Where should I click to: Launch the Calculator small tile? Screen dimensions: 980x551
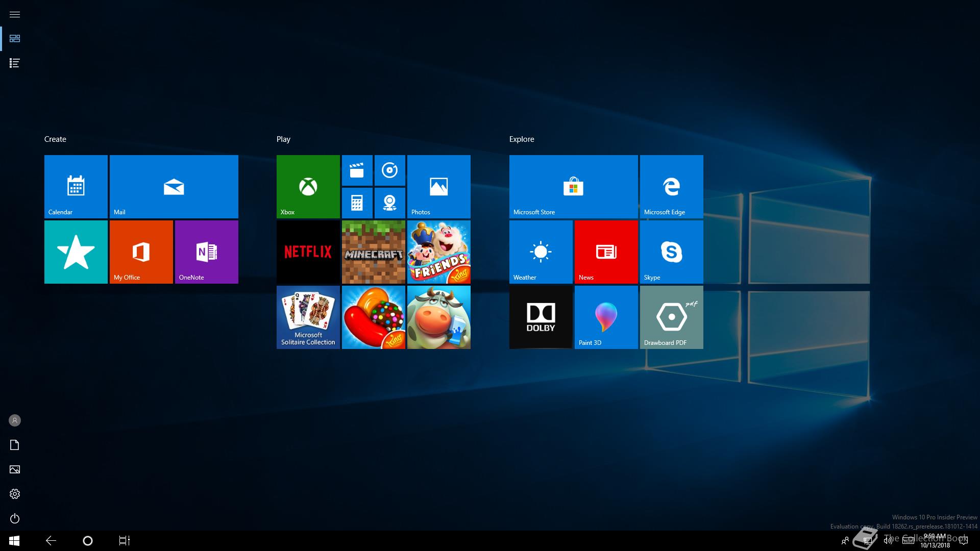357,203
